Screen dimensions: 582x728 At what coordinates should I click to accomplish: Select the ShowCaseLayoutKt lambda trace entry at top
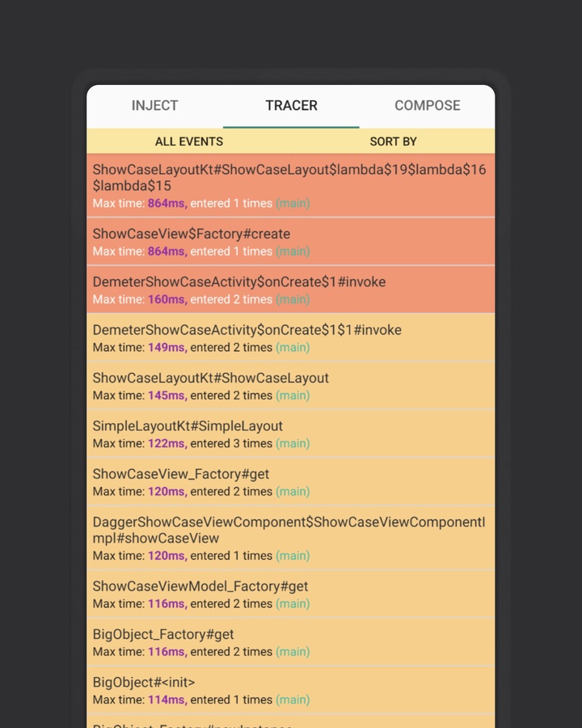[291, 185]
